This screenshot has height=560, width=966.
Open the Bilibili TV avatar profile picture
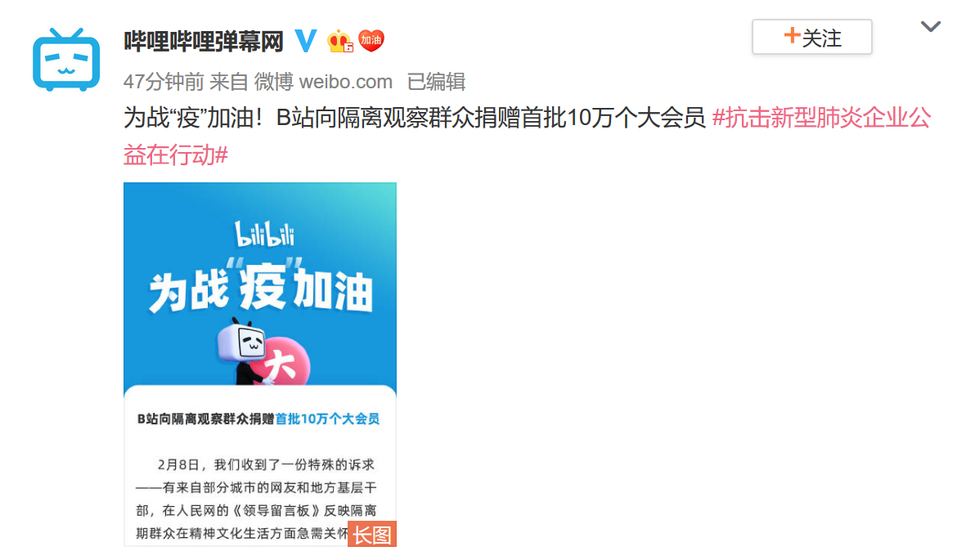pos(66,60)
